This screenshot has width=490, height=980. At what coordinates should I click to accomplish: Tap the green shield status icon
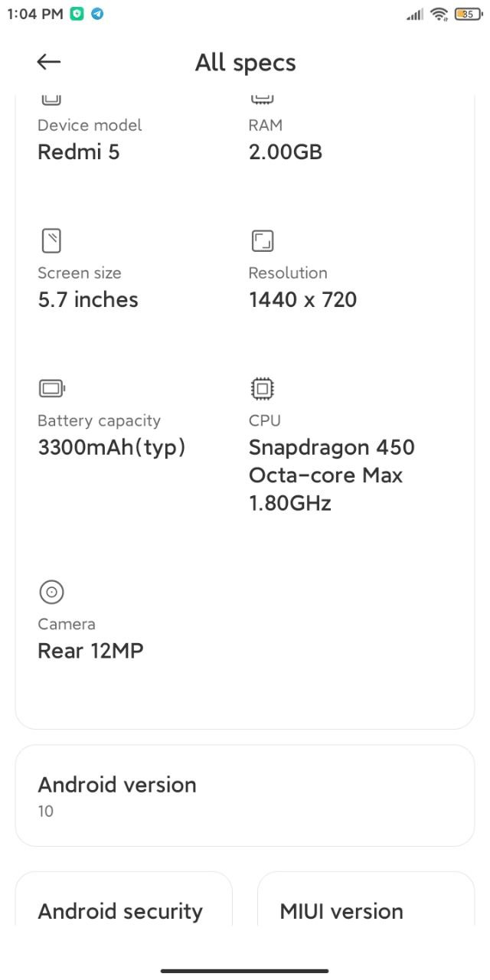(x=77, y=14)
